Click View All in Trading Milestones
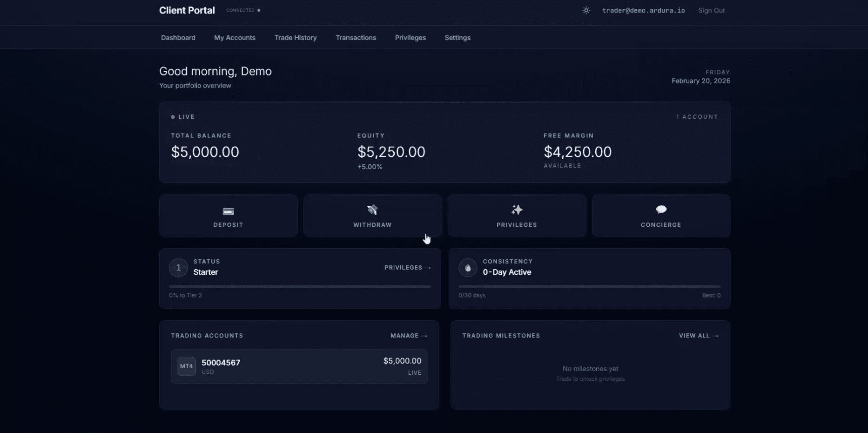The height and width of the screenshot is (433, 868). [699, 336]
